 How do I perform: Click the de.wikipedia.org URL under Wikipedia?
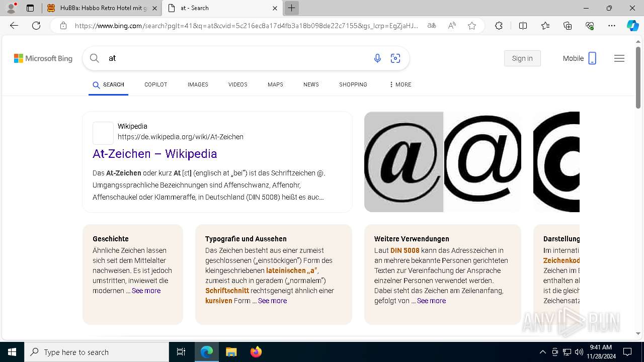click(181, 137)
